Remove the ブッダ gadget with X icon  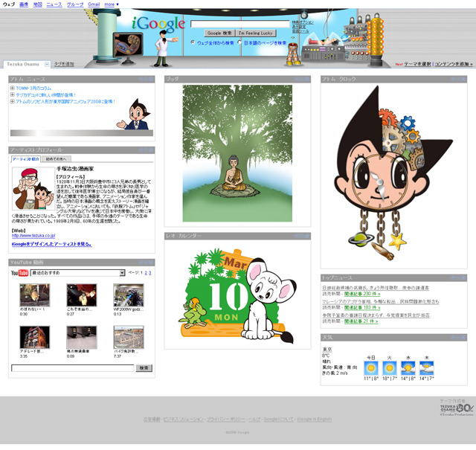tap(307, 80)
